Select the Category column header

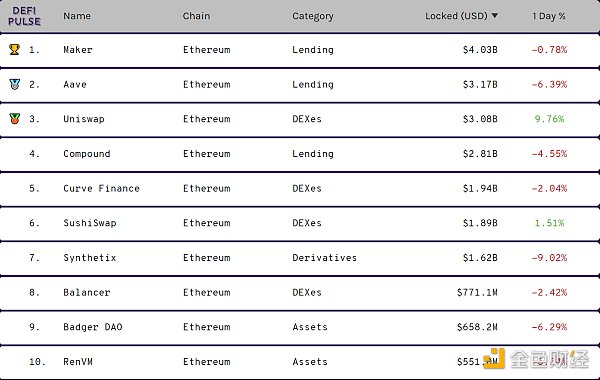pyautogui.click(x=313, y=16)
